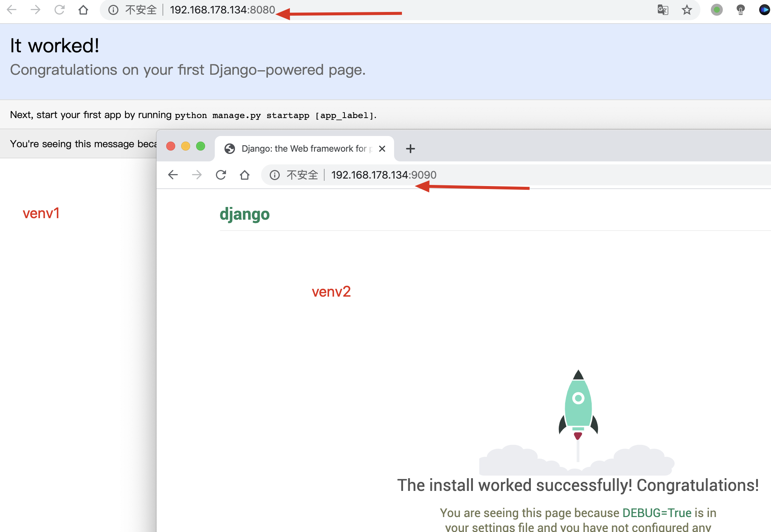Click the green circle extension icon
Screen dimensions: 771x532
[x=716, y=10]
